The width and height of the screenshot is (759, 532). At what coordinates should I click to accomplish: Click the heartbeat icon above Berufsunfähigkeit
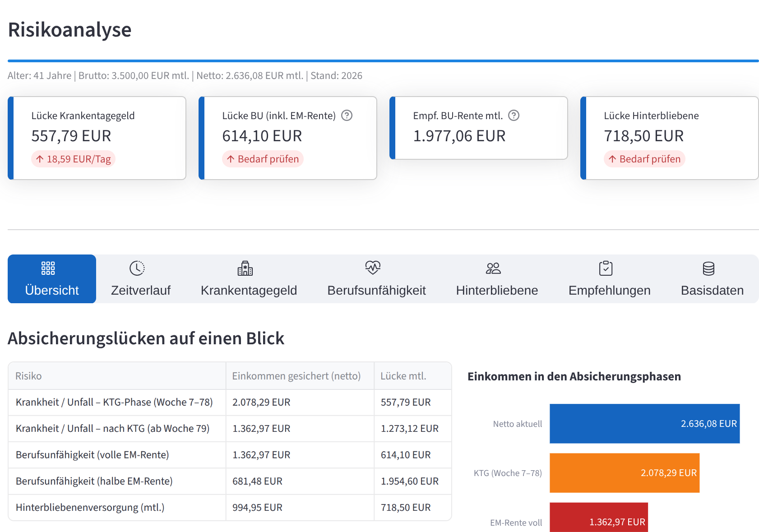click(373, 268)
